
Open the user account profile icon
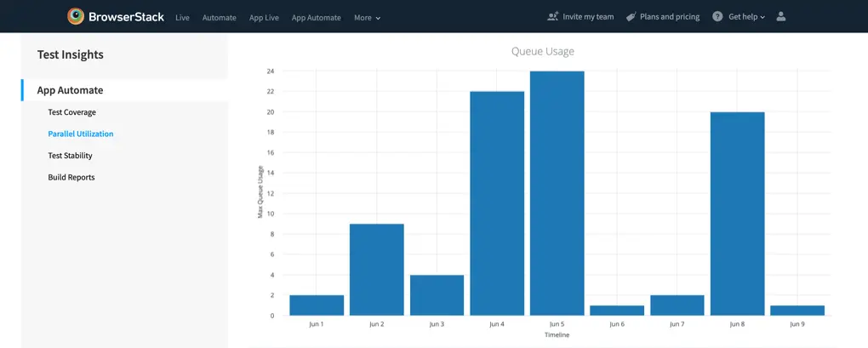[781, 17]
